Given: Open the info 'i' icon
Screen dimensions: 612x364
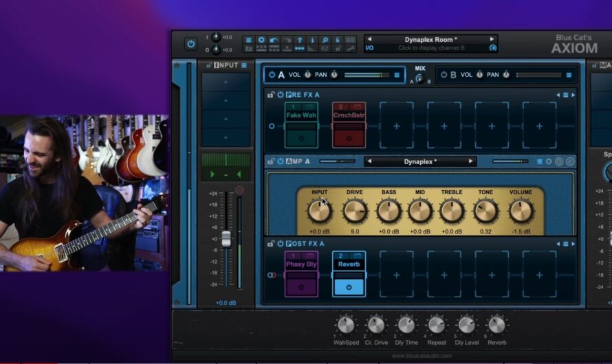Looking at the screenshot, I should [312, 40].
